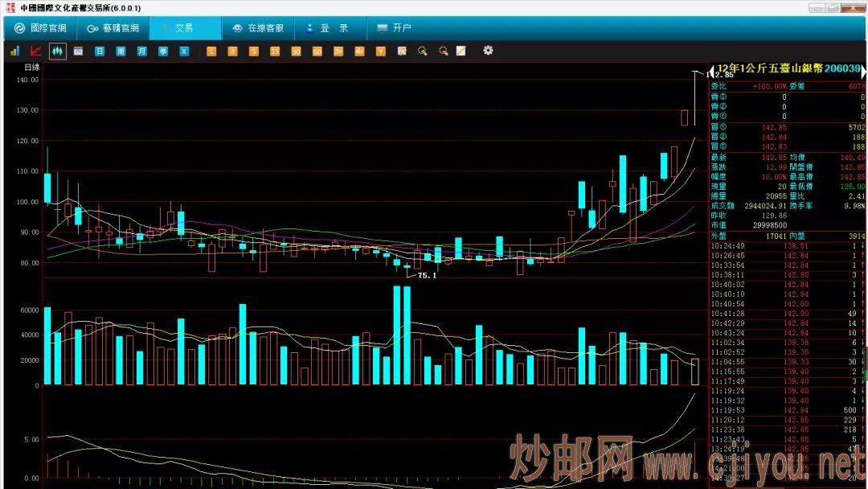Click the 買① quantity 5702
The image size is (868, 489).
[x=857, y=127]
